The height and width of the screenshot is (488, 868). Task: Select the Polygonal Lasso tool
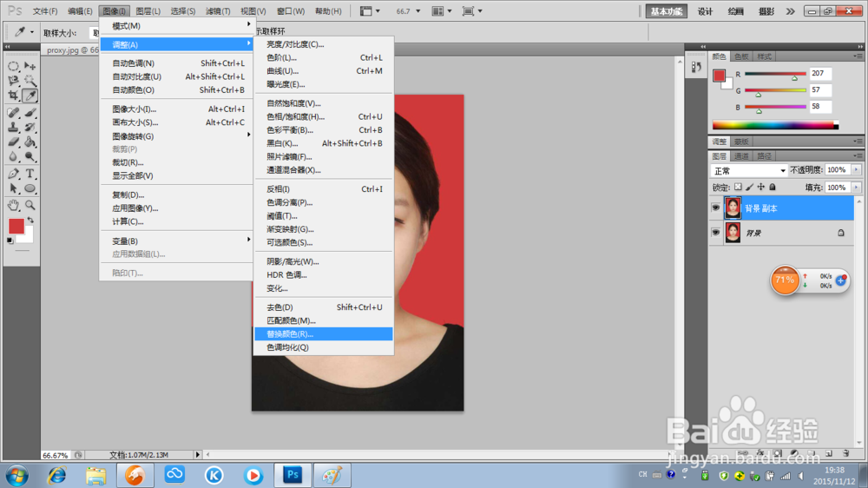(x=13, y=81)
